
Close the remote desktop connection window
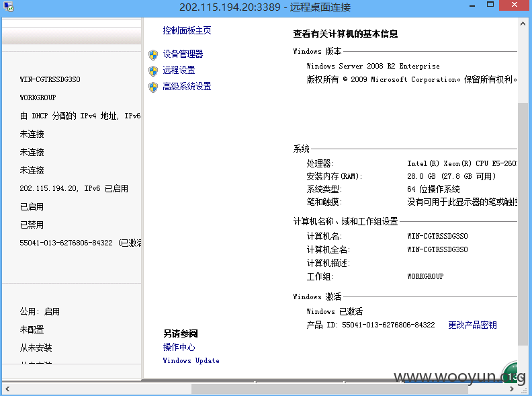(515, 5)
